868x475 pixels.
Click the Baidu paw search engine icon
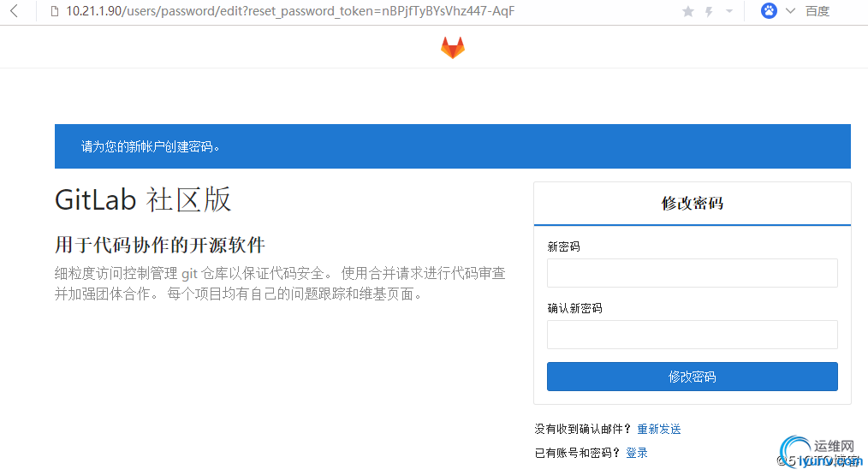pyautogui.click(x=769, y=10)
